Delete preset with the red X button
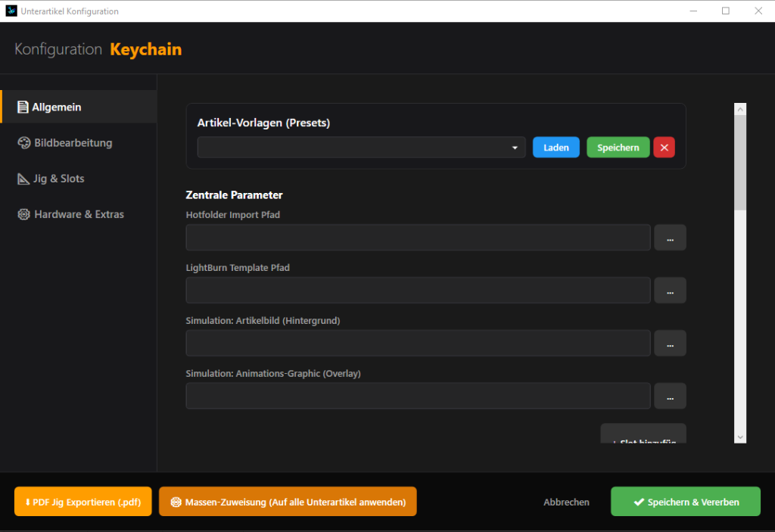775x532 pixels. (x=664, y=148)
